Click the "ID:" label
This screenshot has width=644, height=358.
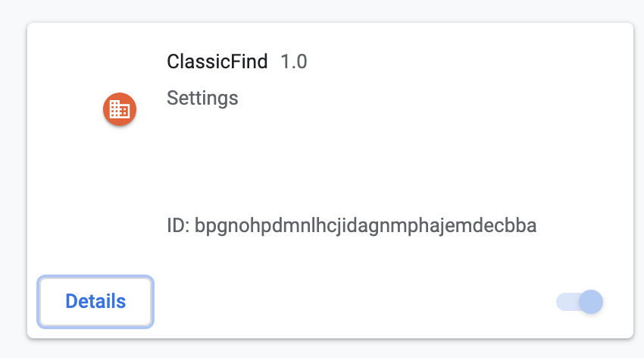(178, 226)
